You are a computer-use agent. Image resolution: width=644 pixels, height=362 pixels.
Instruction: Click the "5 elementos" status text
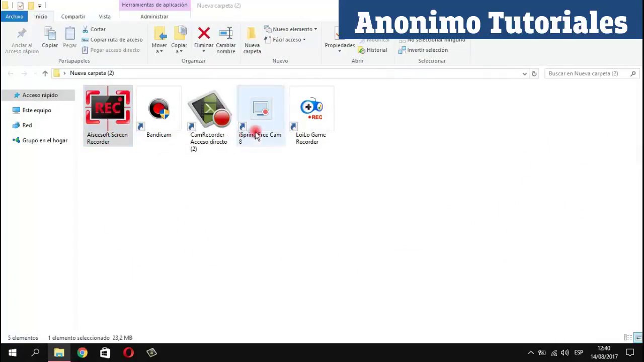click(x=23, y=338)
